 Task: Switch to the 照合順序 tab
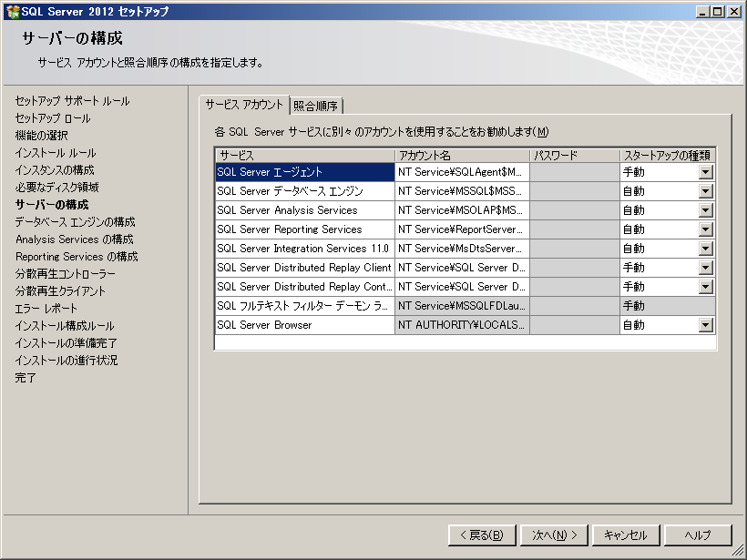(x=316, y=106)
